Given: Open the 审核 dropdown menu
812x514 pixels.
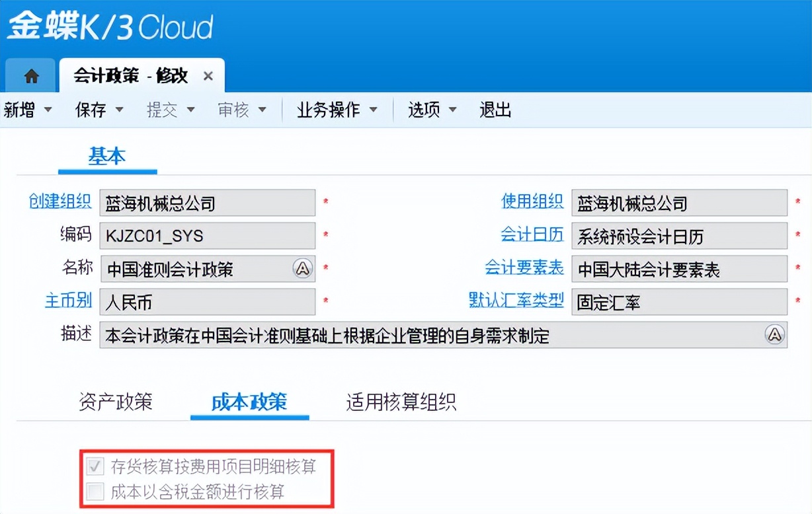Looking at the screenshot, I should point(242,110).
